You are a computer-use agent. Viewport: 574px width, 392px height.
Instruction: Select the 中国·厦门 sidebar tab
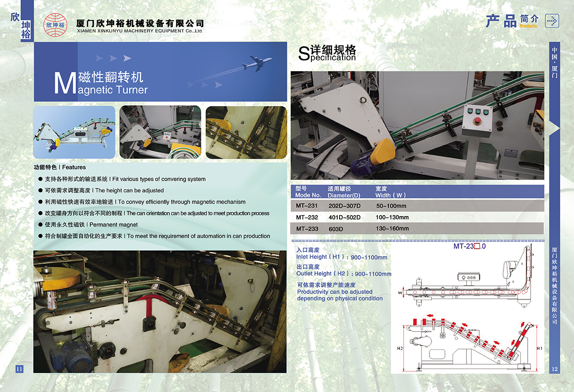pyautogui.click(x=554, y=62)
